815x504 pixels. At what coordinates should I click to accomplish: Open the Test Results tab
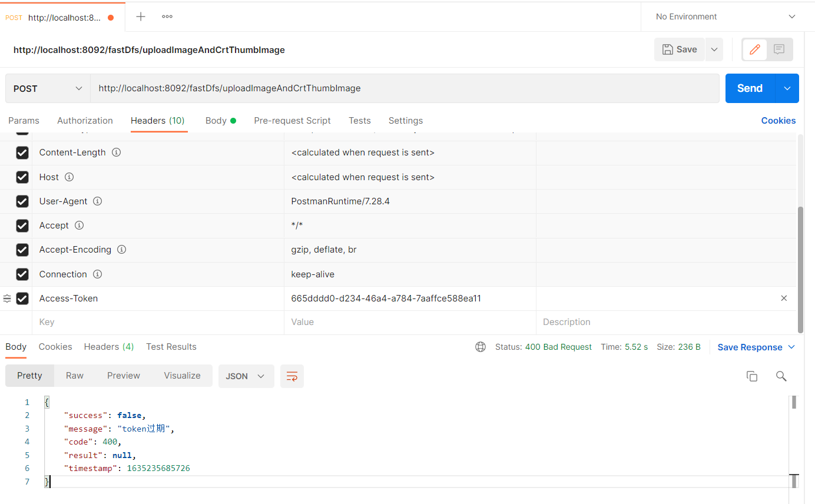171,347
